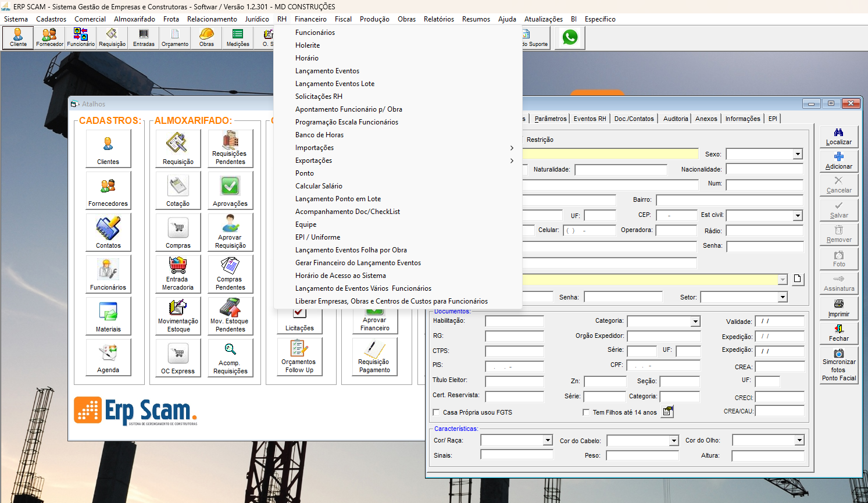Click the Adicionar plus button
Image resolution: width=868 pixels, height=503 pixels.
coord(838,161)
